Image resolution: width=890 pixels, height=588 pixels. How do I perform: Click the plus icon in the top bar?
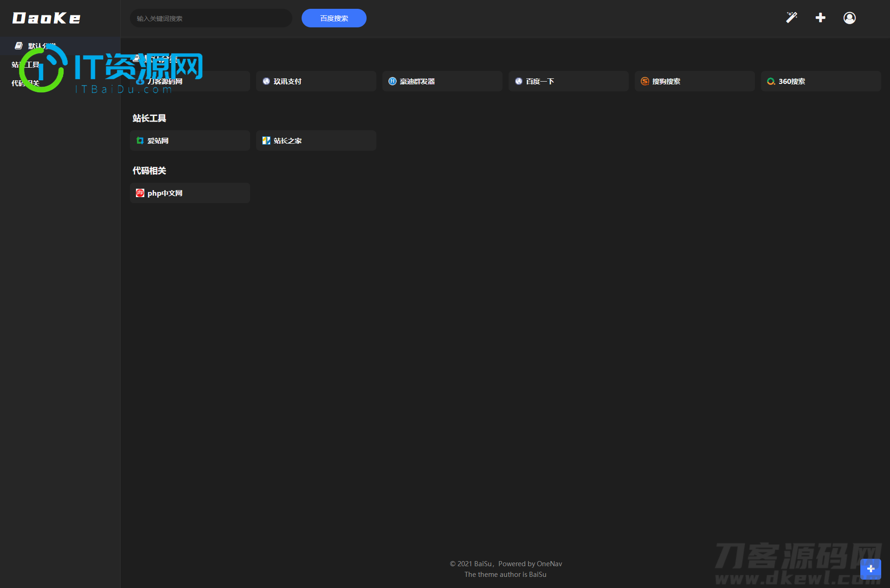point(820,18)
